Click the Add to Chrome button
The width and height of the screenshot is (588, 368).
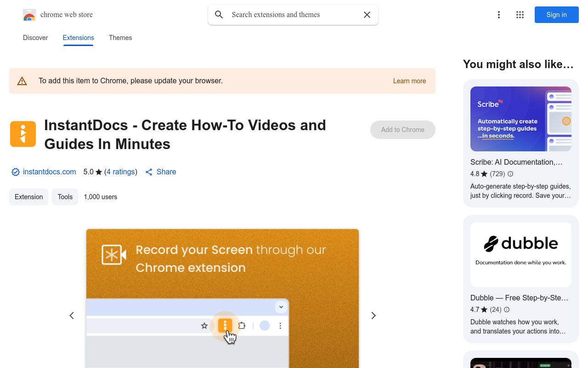[x=403, y=130]
